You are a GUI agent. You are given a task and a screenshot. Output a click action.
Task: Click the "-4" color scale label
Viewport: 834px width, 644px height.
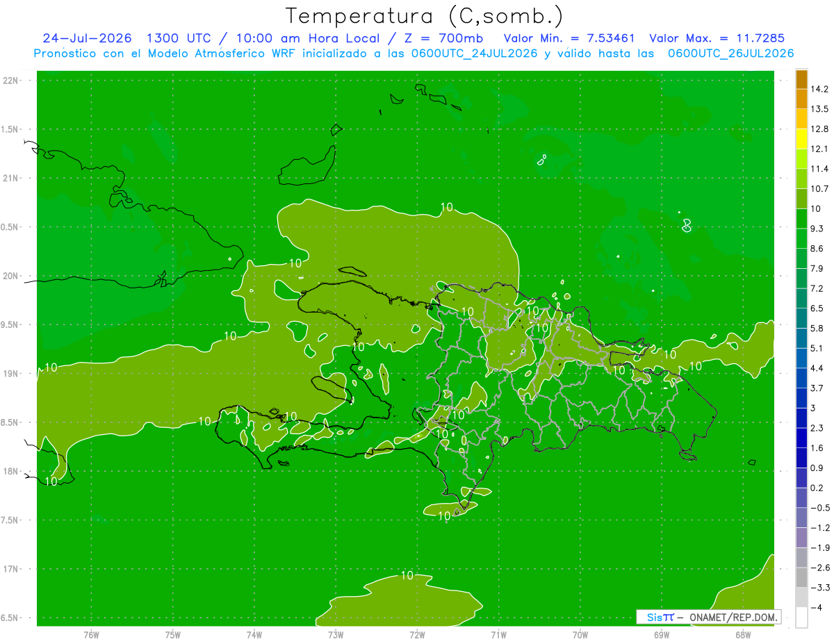click(816, 607)
